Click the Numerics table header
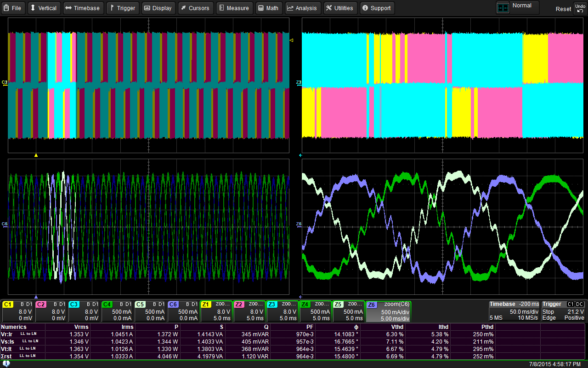This screenshot has height=368, width=588. tap(14, 327)
